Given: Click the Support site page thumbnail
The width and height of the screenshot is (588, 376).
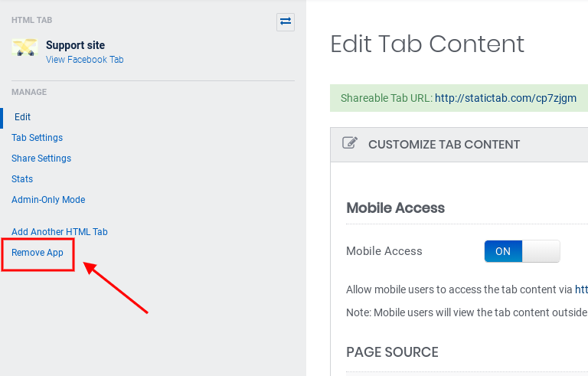Looking at the screenshot, I should coord(25,49).
